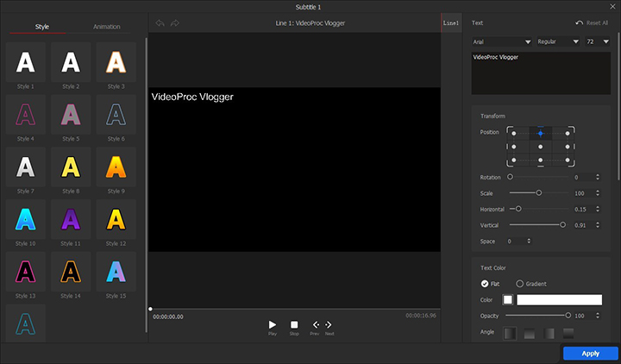The width and height of the screenshot is (621, 364).
Task: Set position to center anchor
Action: (x=541, y=147)
